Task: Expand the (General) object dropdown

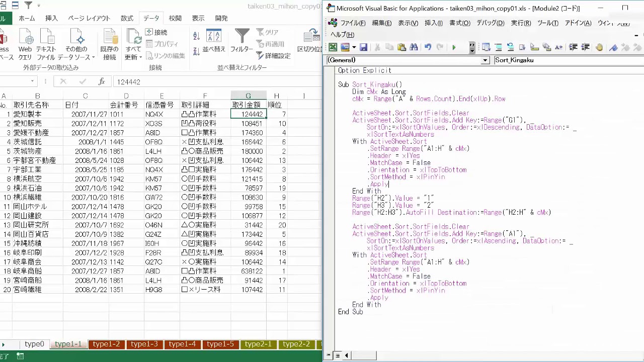Action: tap(485, 60)
